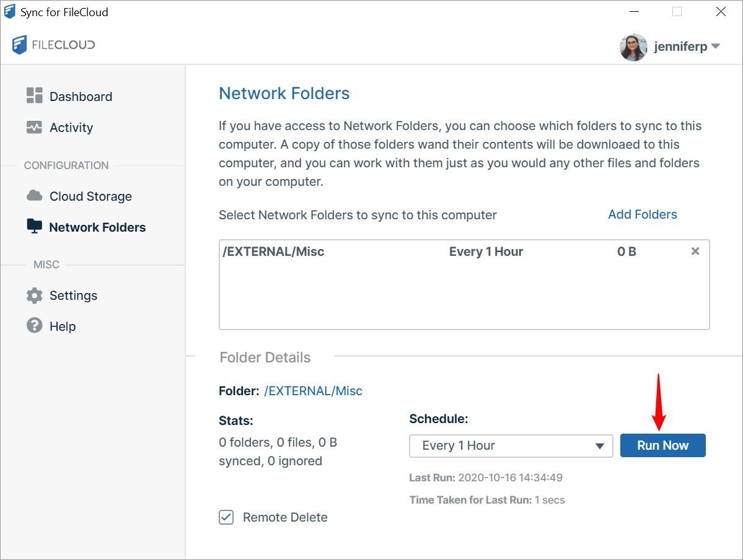Click the Dashboard grid icon
The image size is (743, 560).
tap(34, 96)
